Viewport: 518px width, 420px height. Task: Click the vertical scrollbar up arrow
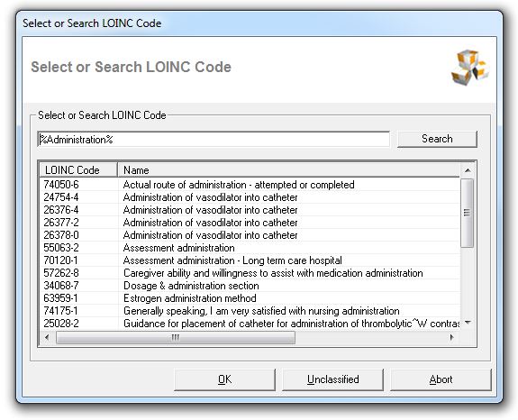(x=468, y=170)
